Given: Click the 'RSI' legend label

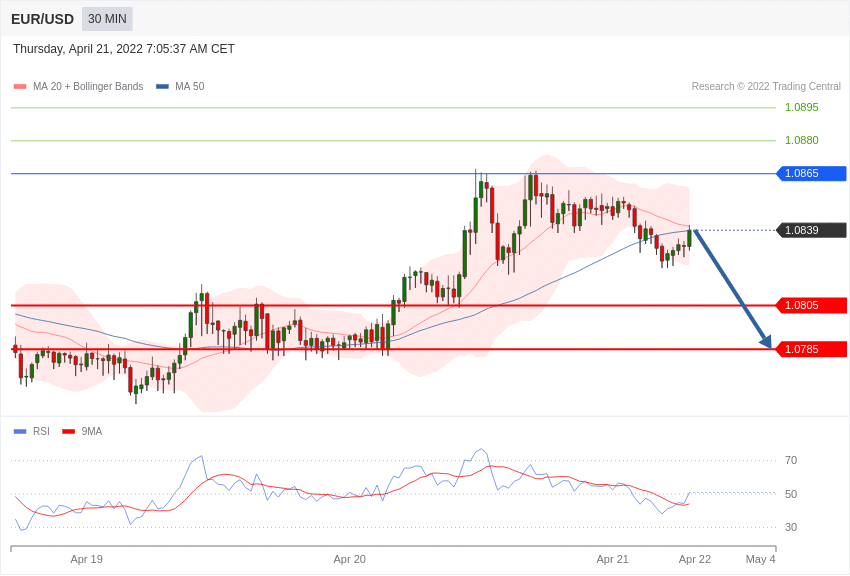Looking at the screenshot, I should [x=41, y=431].
